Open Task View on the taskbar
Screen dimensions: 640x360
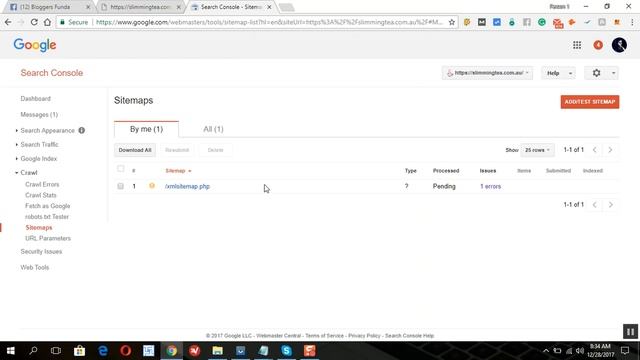coord(56,351)
